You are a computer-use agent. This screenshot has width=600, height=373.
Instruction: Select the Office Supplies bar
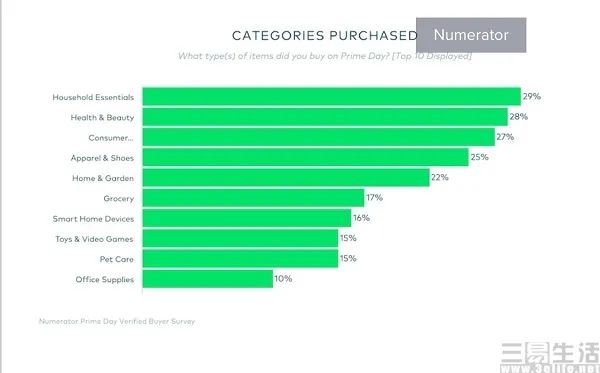tap(208, 279)
